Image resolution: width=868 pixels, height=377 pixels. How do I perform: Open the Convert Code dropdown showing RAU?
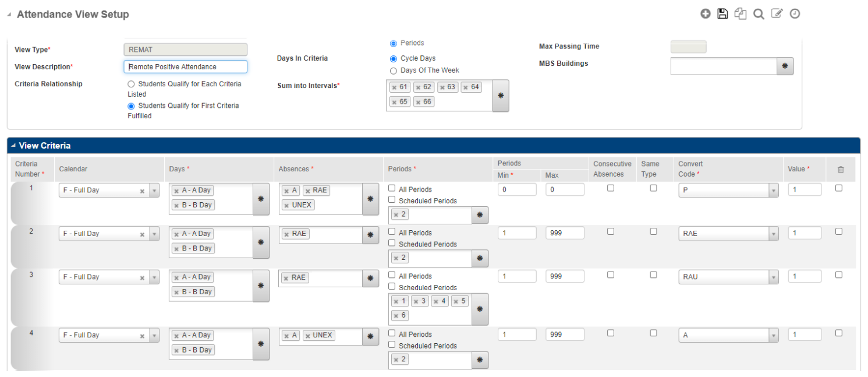tap(773, 277)
